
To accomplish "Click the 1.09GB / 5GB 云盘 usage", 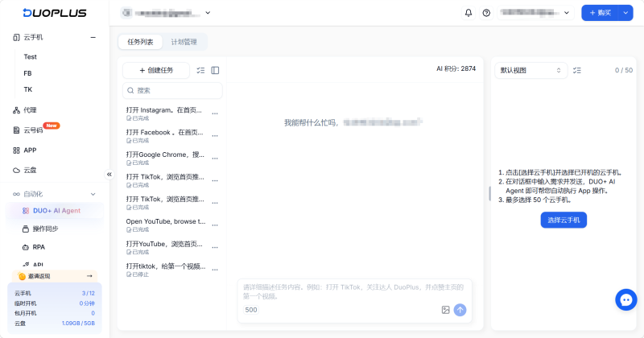I will pos(78,324).
